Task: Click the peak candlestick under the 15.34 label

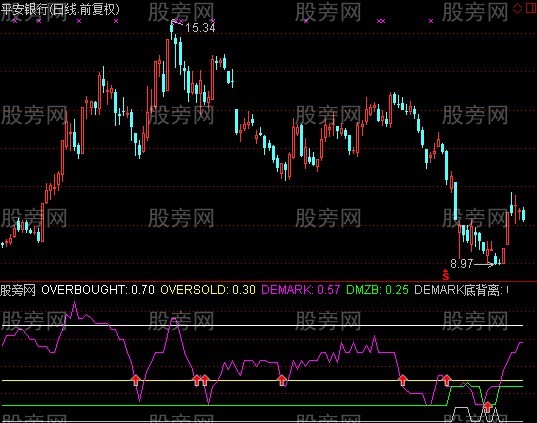Action: [x=172, y=29]
